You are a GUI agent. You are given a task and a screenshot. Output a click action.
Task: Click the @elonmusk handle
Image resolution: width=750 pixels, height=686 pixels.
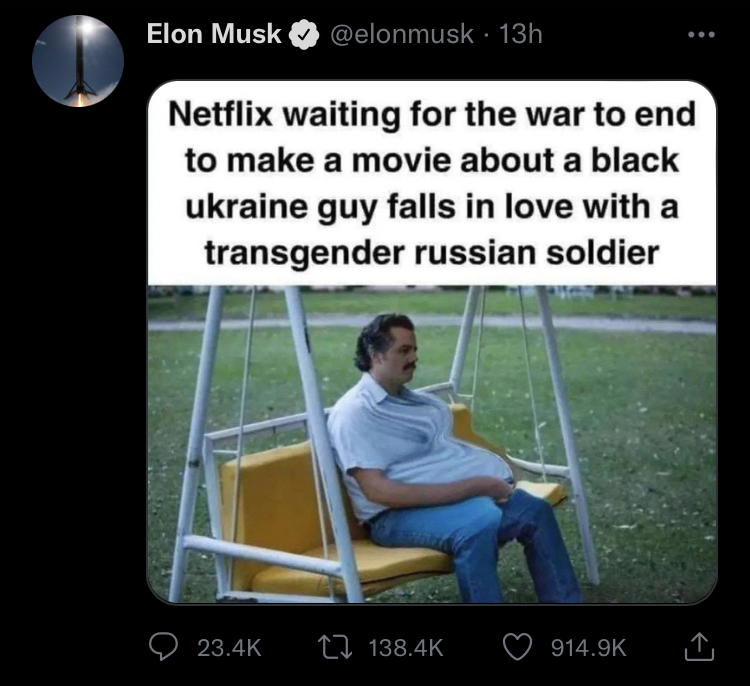(402, 34)
